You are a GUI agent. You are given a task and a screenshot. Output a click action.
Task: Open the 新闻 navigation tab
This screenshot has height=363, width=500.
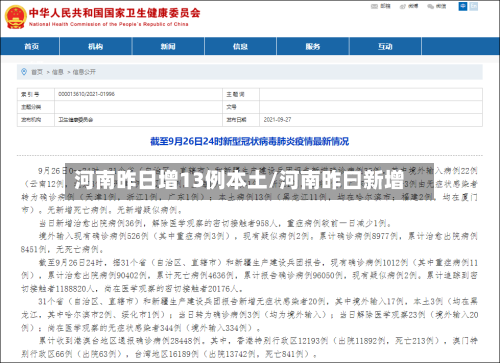168,46
